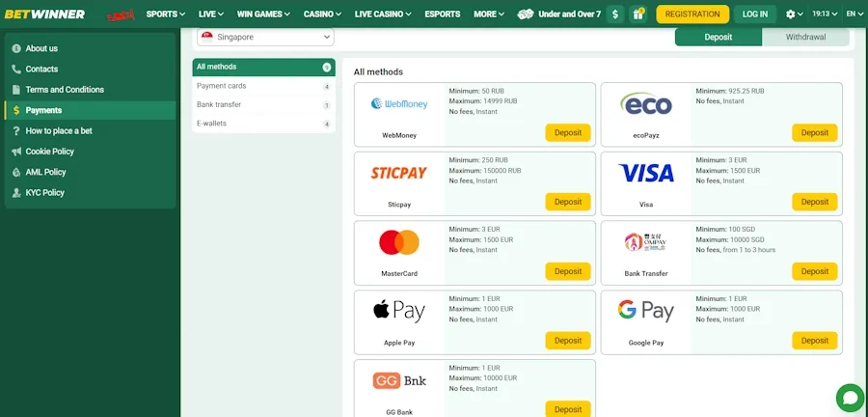868x417 pixels.
Task: Open the AML Policy link
Action: tap(45, 172)
